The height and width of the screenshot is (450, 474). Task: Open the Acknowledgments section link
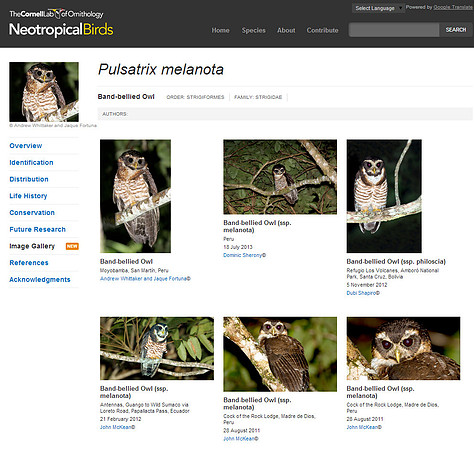pos(40,279)
